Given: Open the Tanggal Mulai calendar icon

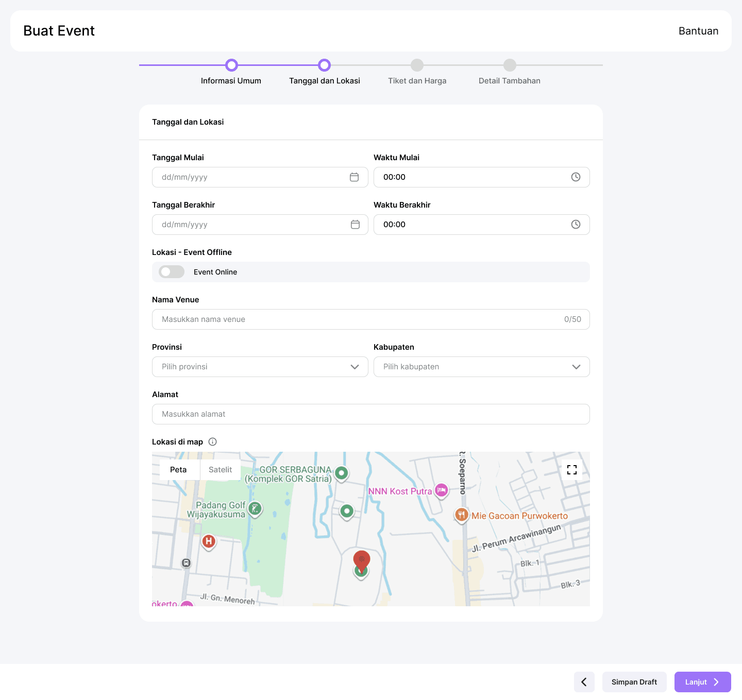Looking at the screenshot, I should coord(355,177).
